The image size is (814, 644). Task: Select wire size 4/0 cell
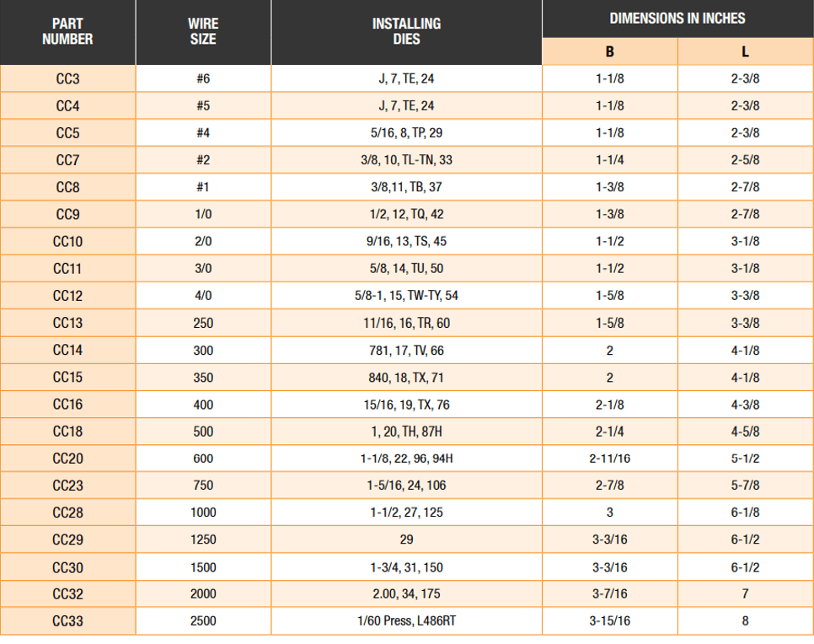click(x=203, y=296)
